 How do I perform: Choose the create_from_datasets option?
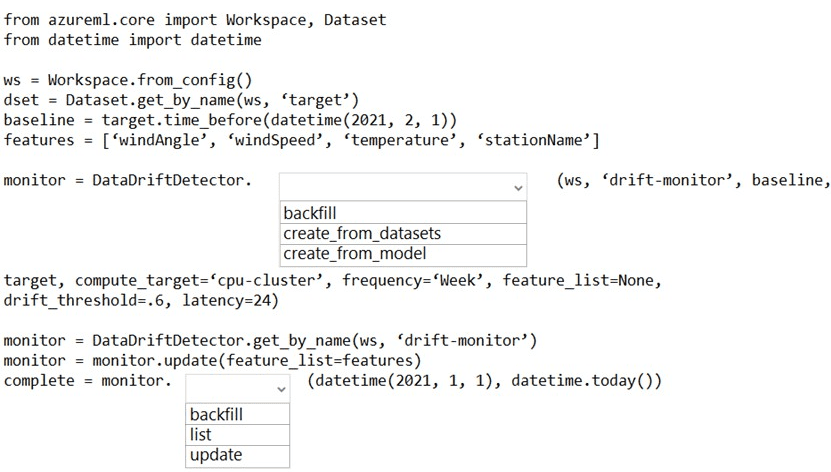click(403, 233)
